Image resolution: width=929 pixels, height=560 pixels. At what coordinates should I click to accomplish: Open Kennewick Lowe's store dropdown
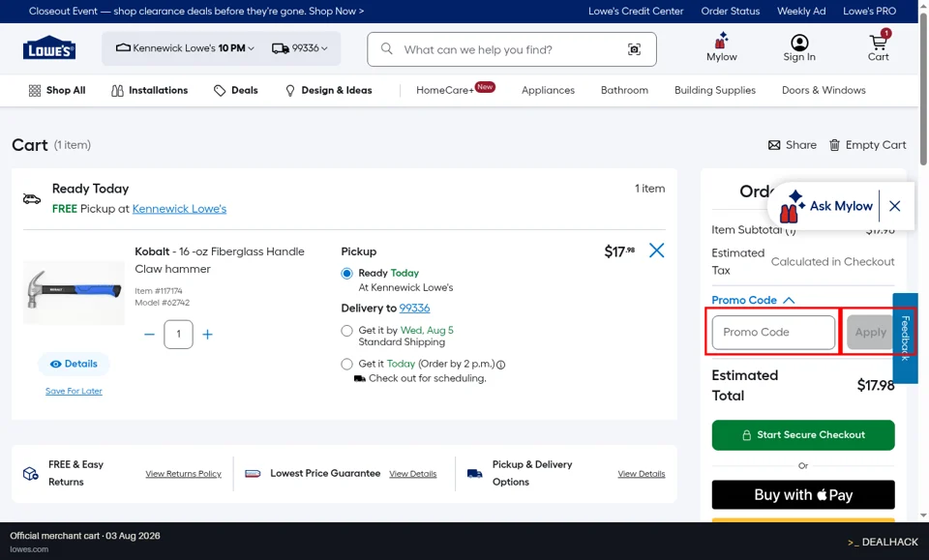(185, 48)
